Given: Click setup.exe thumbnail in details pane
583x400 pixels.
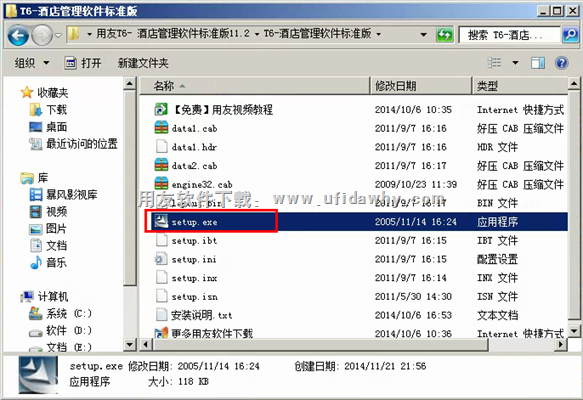Looking at the screenshot, I should (x=38, y=375).
